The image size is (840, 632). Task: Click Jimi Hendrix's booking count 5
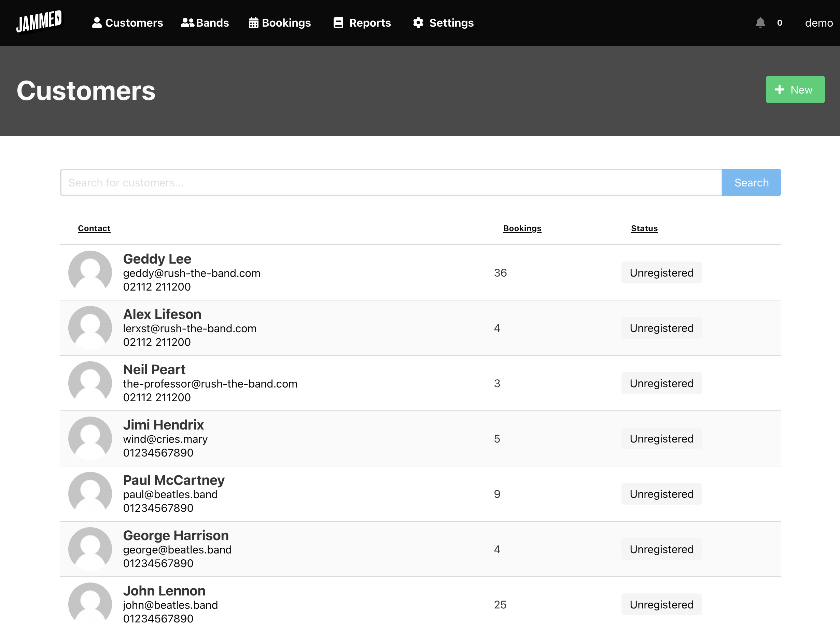pyautogui.click(x=497, y=439)
